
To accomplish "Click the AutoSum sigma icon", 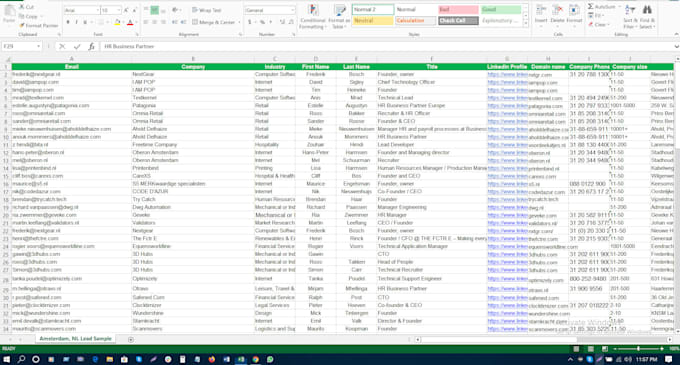I will click(x=590, y=7).
